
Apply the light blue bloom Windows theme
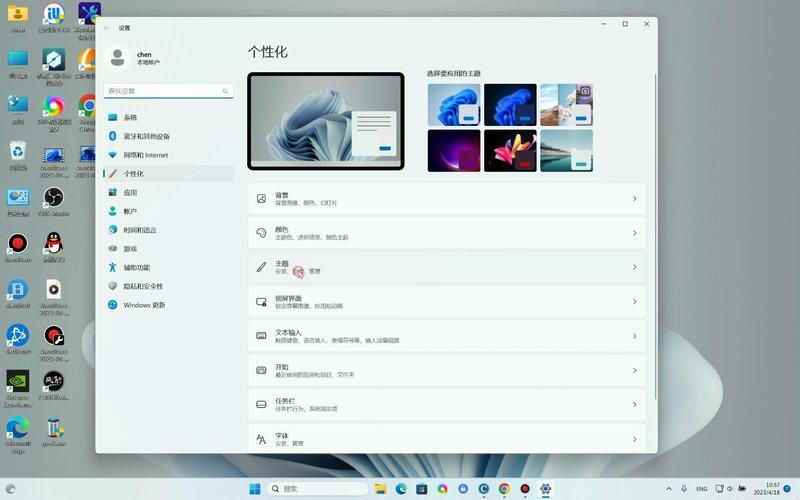454,105
